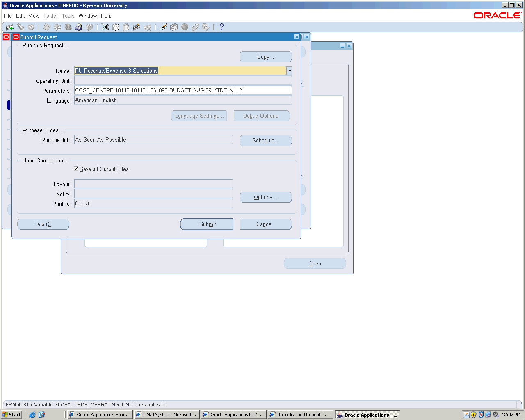525x420 pixels.
Task: Click into the Parameters field
Action: pyautogui.click(x=183, y=90)
